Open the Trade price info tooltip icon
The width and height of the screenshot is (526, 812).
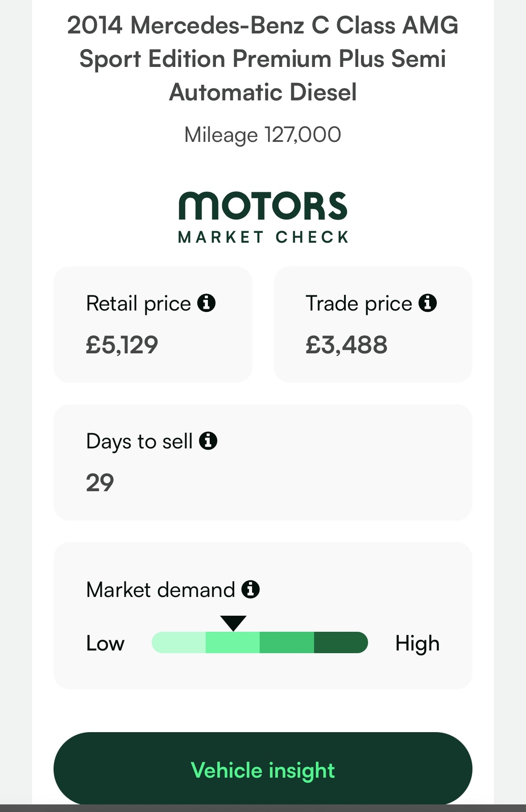(427, 303)
